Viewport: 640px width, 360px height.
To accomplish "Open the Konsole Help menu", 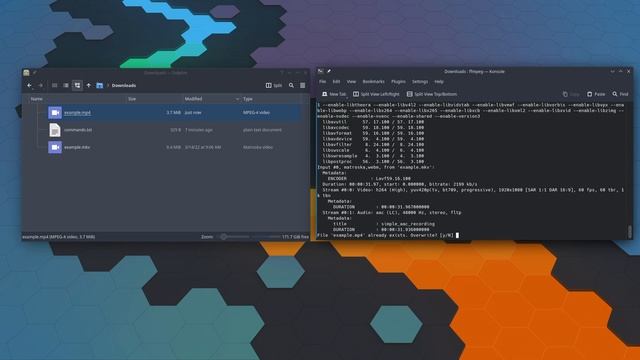I will point(439,82).
